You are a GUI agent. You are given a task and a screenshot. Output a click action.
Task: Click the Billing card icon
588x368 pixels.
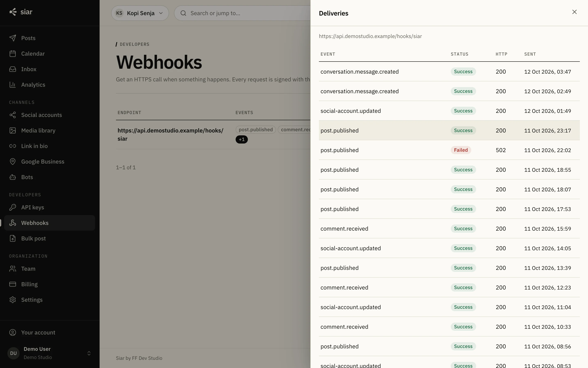13,284
